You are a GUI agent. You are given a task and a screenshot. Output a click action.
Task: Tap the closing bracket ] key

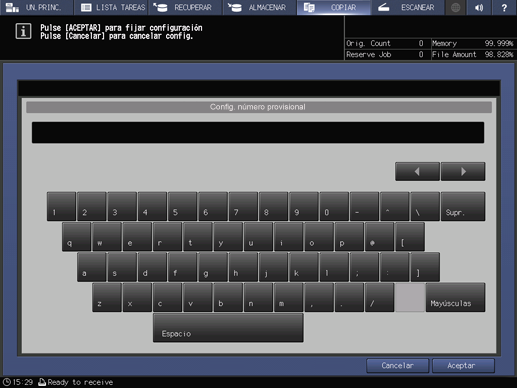(x=425, y=267)
